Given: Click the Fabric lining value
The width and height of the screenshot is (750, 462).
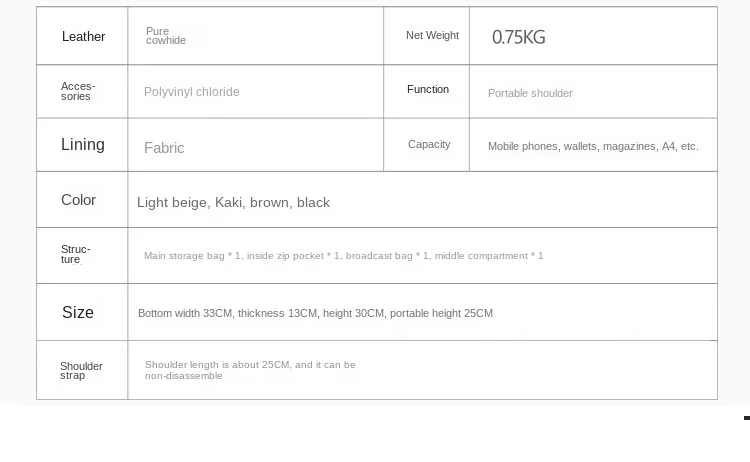Looking at the screenshot, I should [164, 148].
